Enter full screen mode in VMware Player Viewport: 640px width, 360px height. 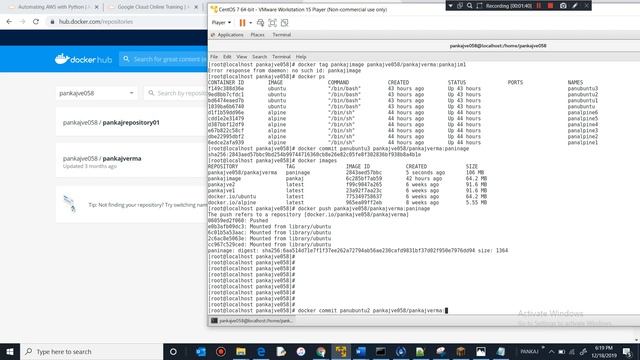click(273, 23)
